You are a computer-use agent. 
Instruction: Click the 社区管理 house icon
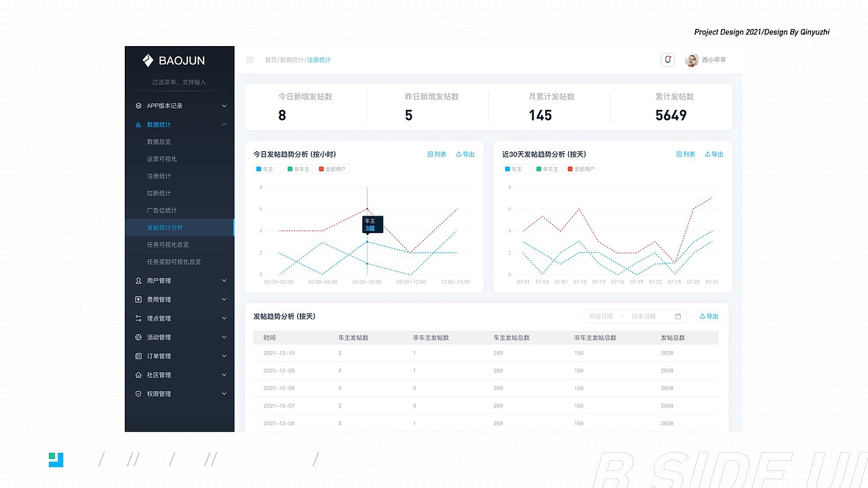[138, 375]
